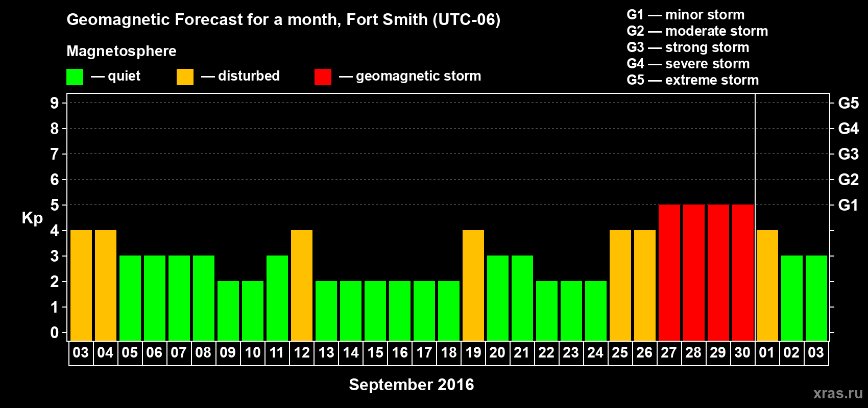Click the date label 24
Image resolution: width=868 pixels, height=408 pixels.
(x=595, y=353)
